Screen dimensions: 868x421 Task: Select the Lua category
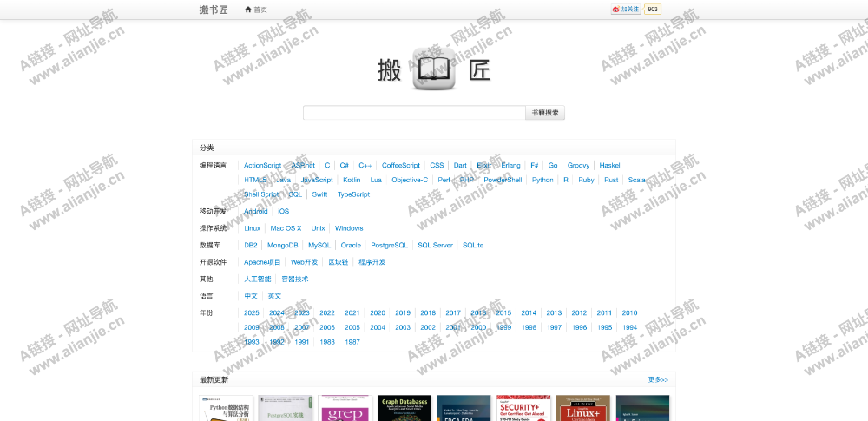[376, 180]
